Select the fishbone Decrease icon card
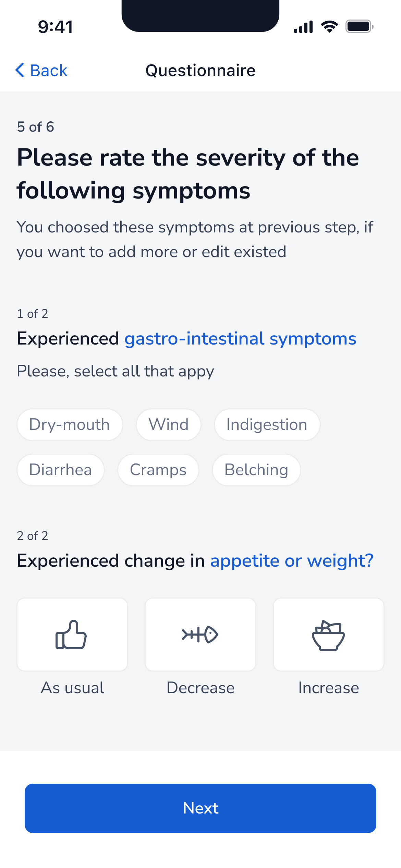 200,635
